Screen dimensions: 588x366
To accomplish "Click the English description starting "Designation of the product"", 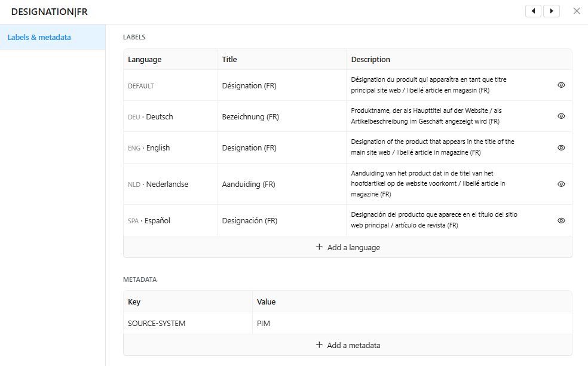I will tap(433, 147).
